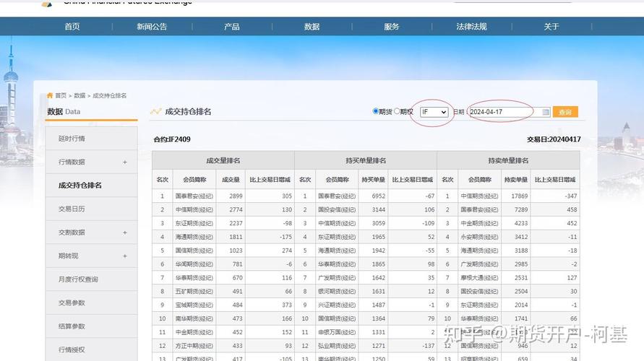The height and width of the screenshot is (361, 644).
Task: Click the 持卖单量 column header
Action: coord(516,180)
